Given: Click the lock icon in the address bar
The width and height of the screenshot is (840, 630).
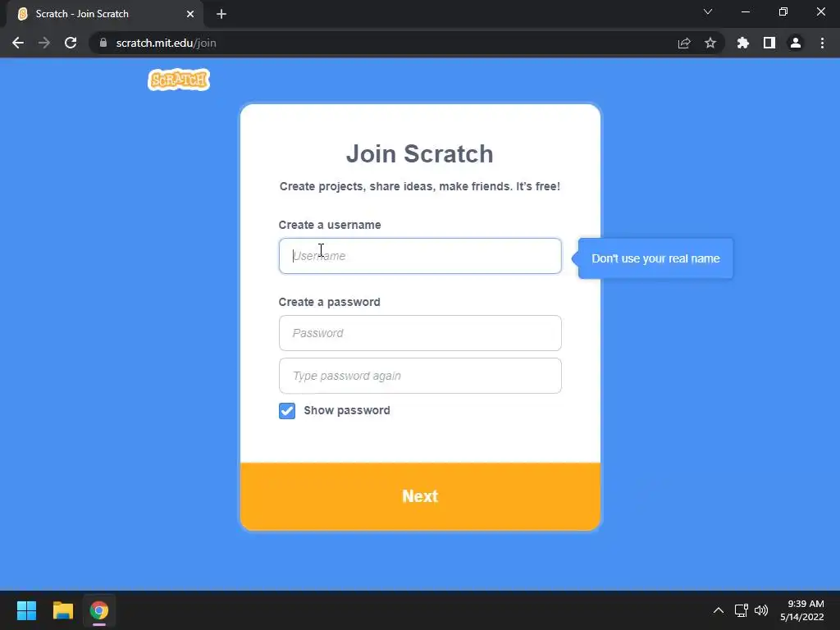Looking at the screenshot, I should click(x=103, y=43).
